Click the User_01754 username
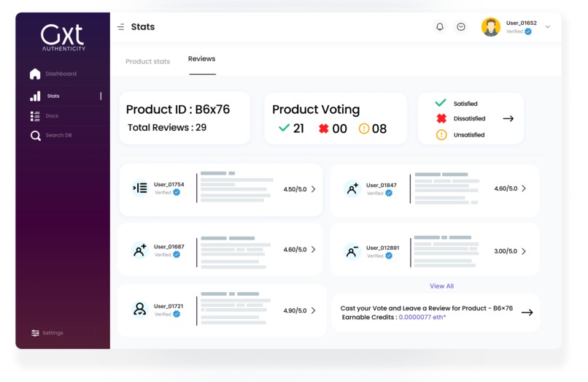 tap(169, 185)
